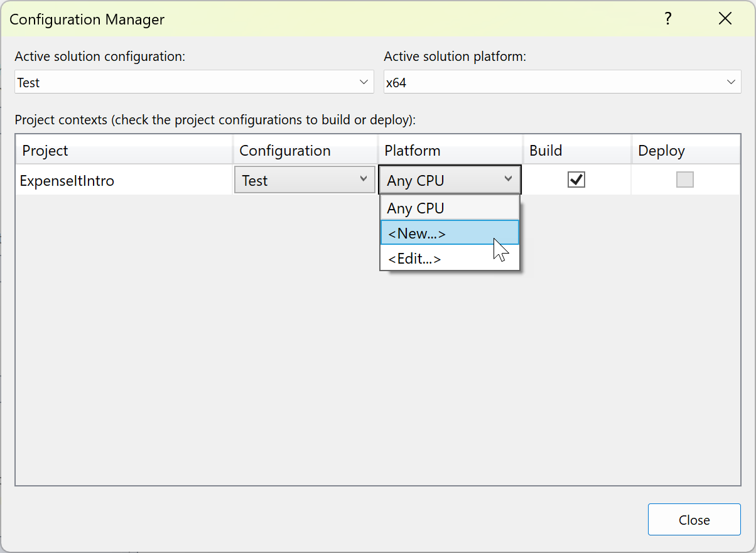Click the Platform column header
Image resolution: width=756 pixels, height=553 pixels.
pos(413,151)
